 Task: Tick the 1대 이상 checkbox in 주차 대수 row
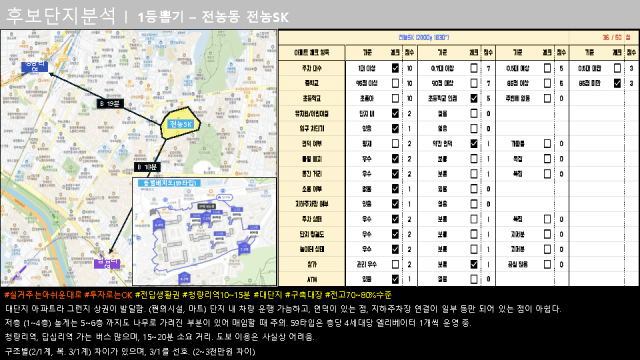[x=395, y=68]
